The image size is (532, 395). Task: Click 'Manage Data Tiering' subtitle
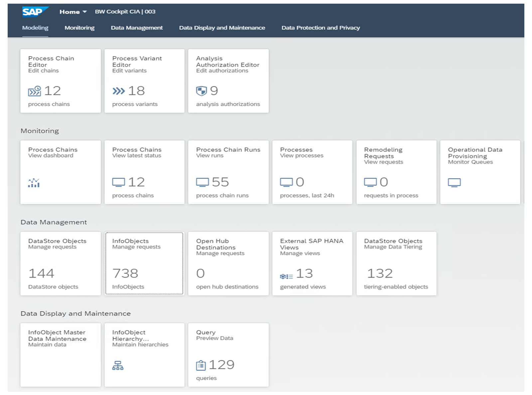click(393, 247)
